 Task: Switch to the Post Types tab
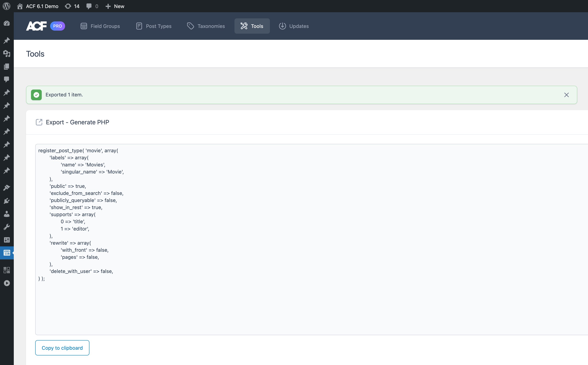point(154,26)
